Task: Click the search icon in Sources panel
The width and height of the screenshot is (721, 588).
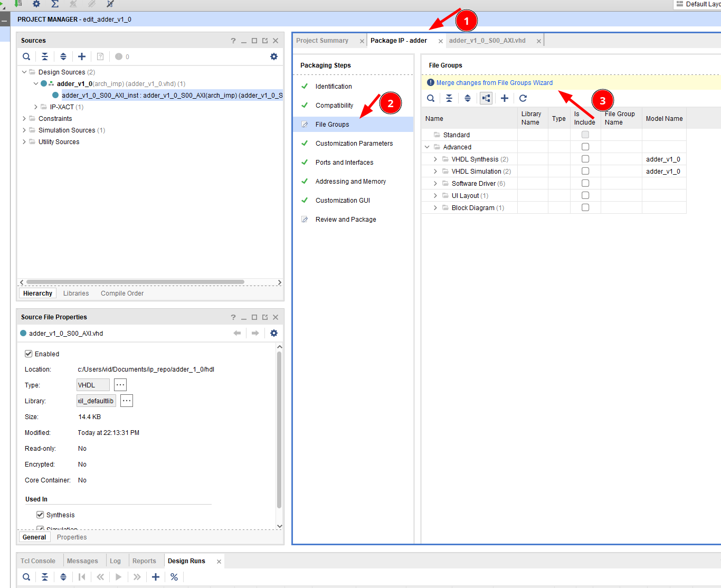Action: [26, 56]
